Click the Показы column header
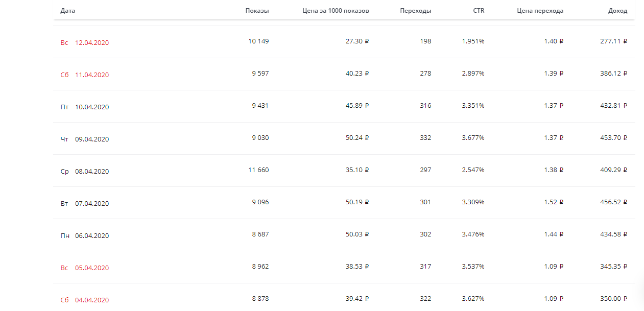Screen dimensions: 644x311 [x=257, y=11]
